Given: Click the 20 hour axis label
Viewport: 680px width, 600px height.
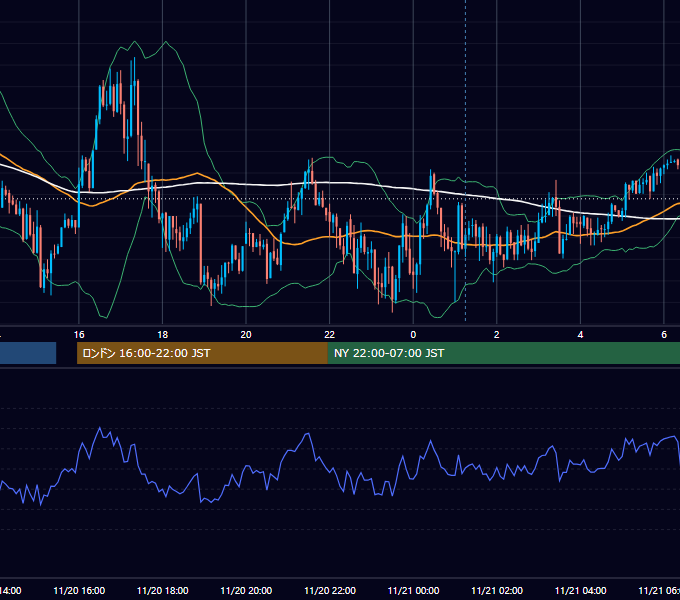Looking at the screenshot, I should tap(246, 334).
